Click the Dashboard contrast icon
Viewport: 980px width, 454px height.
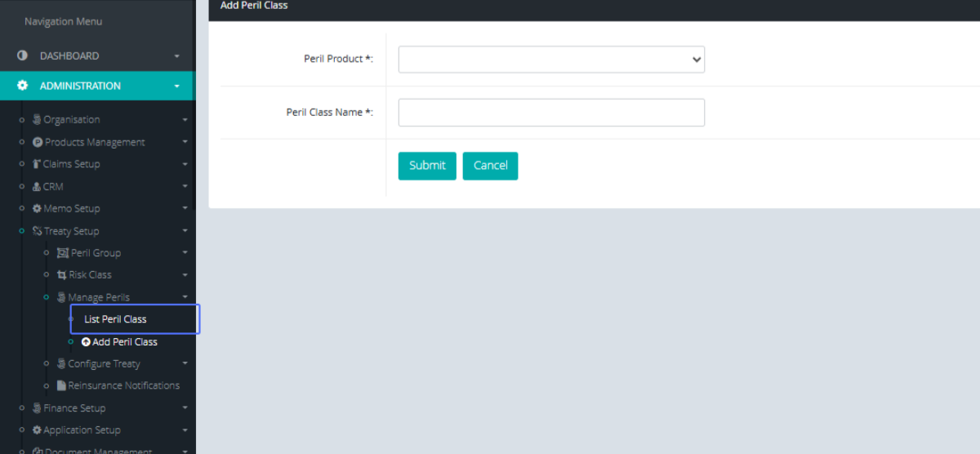coord(23,56)
